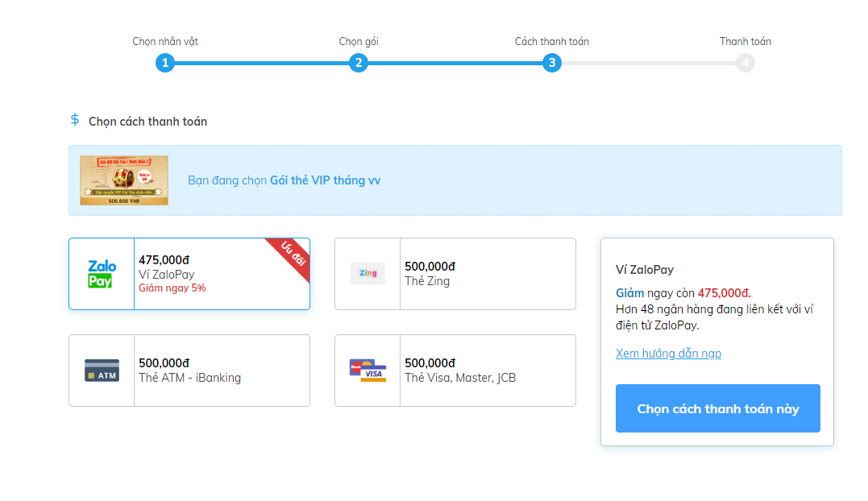The width and height of the screenshot is (868, 501).
Task: Click the Chọn nhân vật step label
Action: [165, 41]
